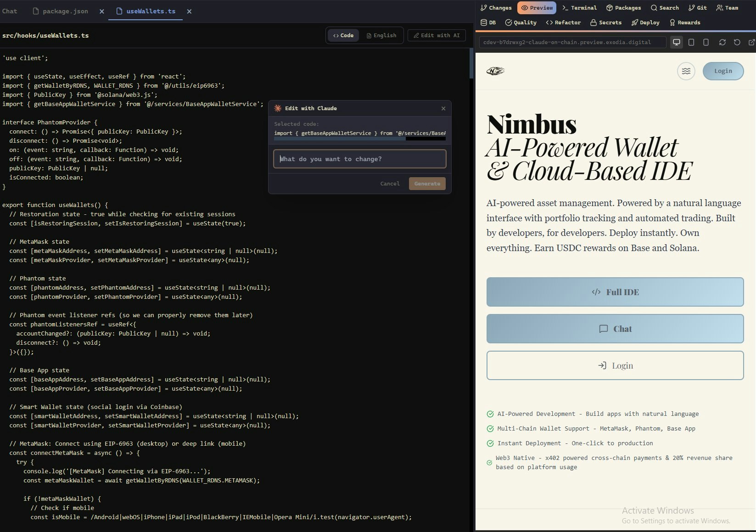Open the Nimbus site hamburger menu
Image resolution: width=756 pixels, height=532 pixels.
point(686,71)
